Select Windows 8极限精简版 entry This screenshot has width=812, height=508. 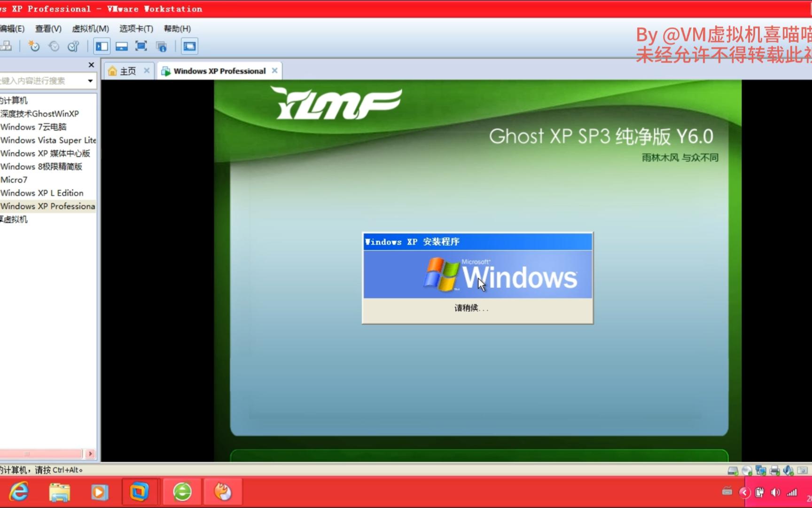(x=41, y=167)
